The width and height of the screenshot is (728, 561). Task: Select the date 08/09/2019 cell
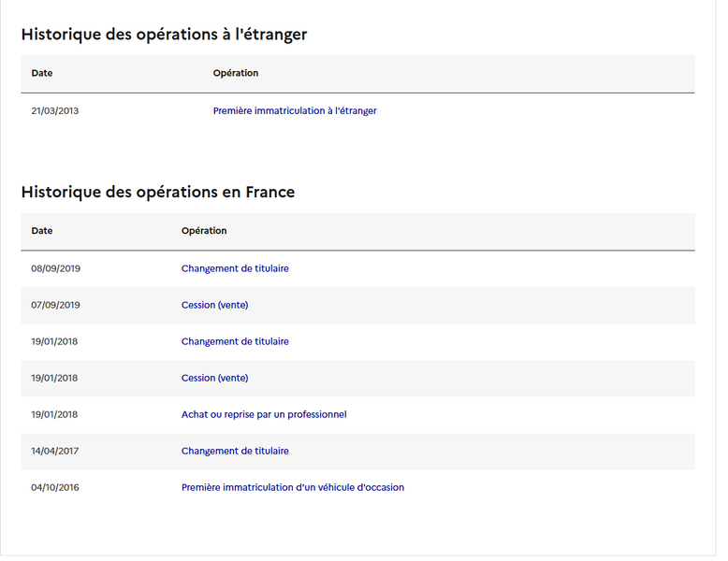pyautogui.click(x=56, y=268)
